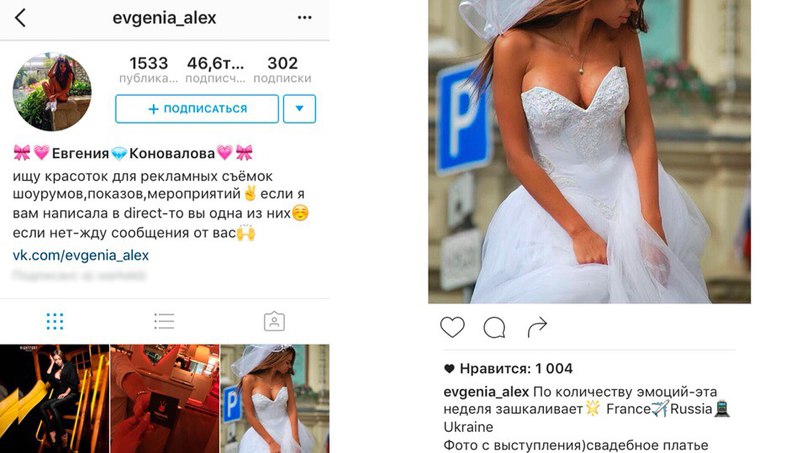Viewport: 807px width, 453px height.
Task: Open the Нравится: 1 004 likes list
Action: tap(508, 369)
